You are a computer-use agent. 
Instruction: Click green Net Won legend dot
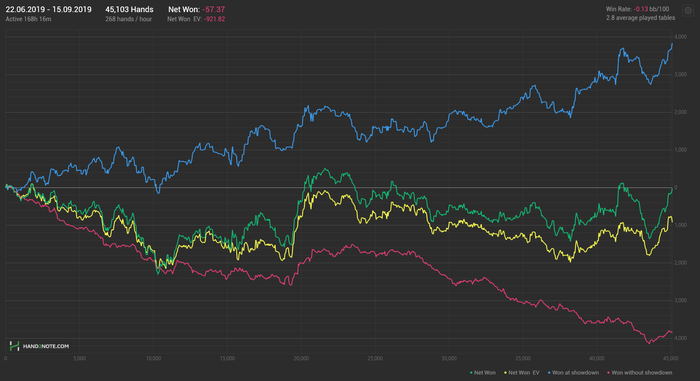471,373
